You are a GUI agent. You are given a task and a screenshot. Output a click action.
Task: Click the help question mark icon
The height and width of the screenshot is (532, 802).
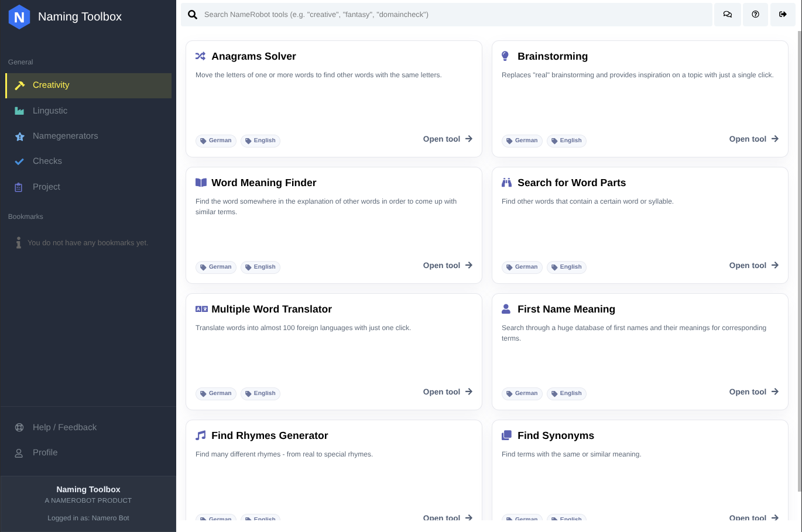755,15
